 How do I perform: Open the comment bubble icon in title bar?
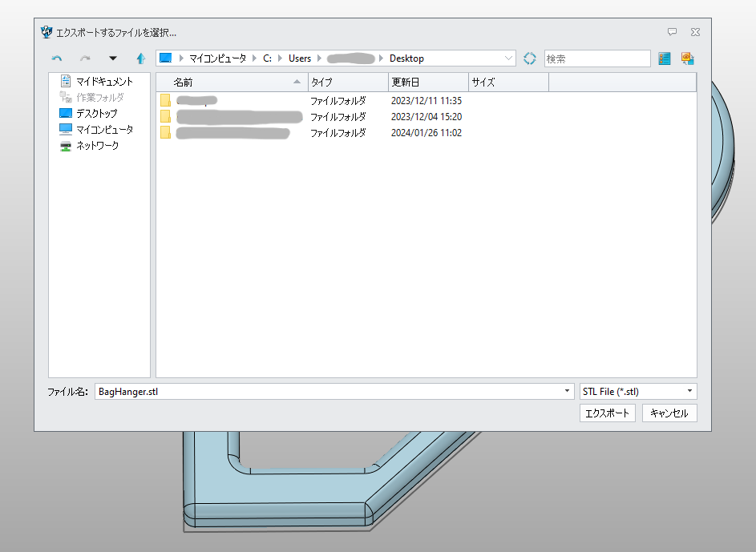(x=672, y=32)
